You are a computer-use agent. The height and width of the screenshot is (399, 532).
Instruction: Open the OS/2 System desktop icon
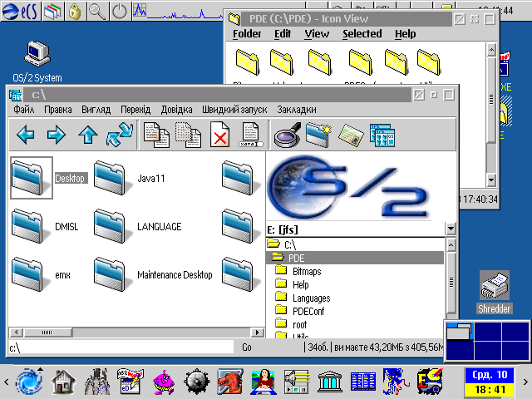37,62
